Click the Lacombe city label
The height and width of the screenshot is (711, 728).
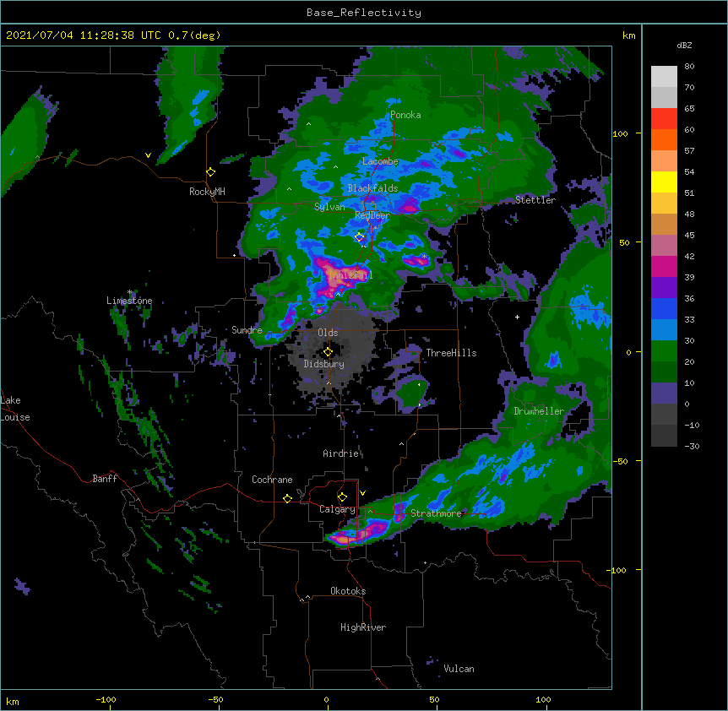(x=380, y=161)
